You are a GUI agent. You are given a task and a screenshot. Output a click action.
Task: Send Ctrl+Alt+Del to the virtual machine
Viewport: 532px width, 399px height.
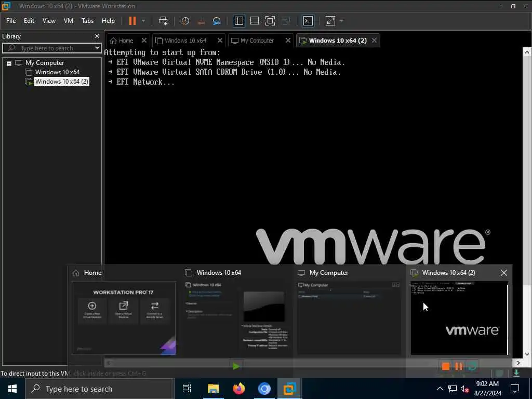[x=163, y=21]
